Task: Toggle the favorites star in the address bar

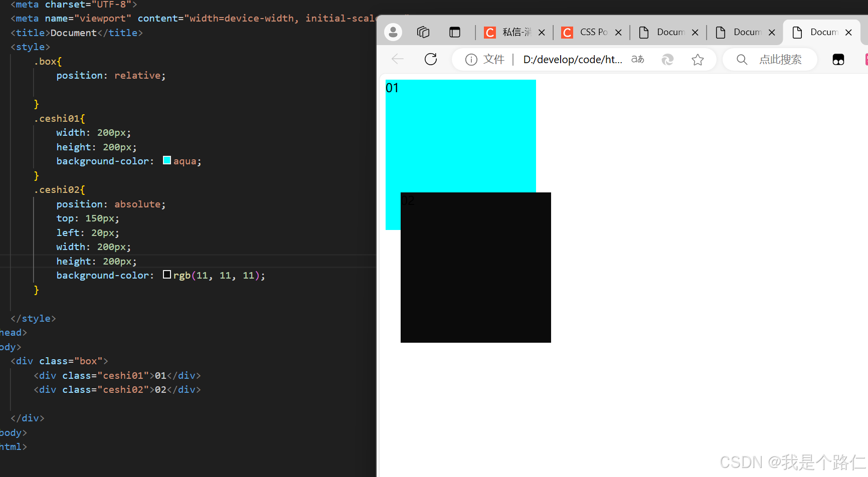Action: [698, 59]
